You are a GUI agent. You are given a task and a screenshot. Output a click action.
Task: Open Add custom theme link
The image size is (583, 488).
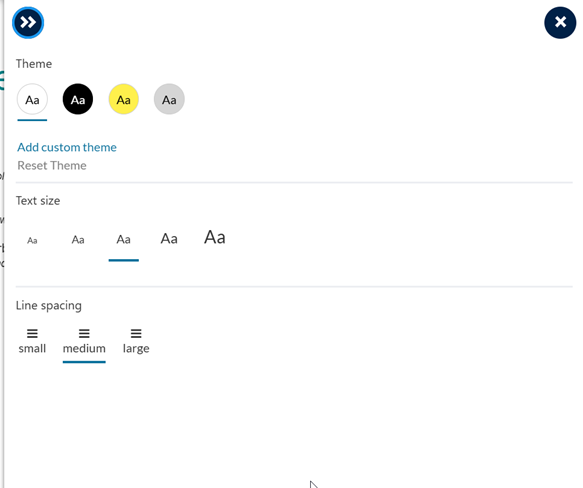[x=67, y=147]
